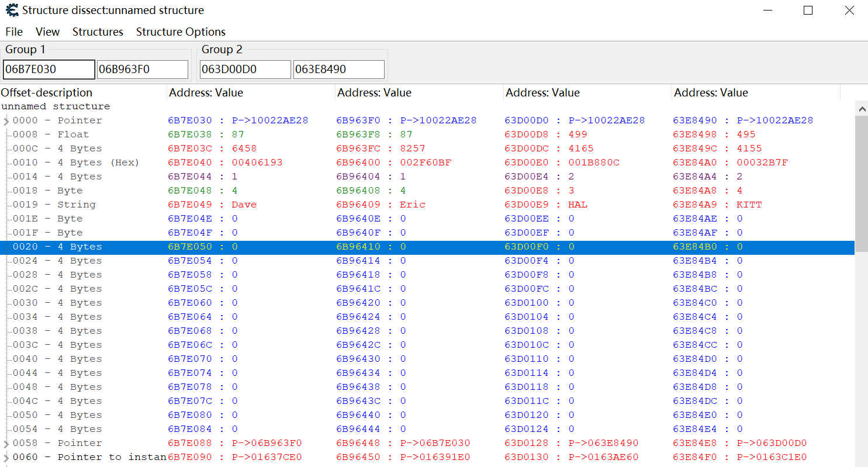Open the Structures menu
This screenshot has width=868, height=467.
[x=98, y=32]
